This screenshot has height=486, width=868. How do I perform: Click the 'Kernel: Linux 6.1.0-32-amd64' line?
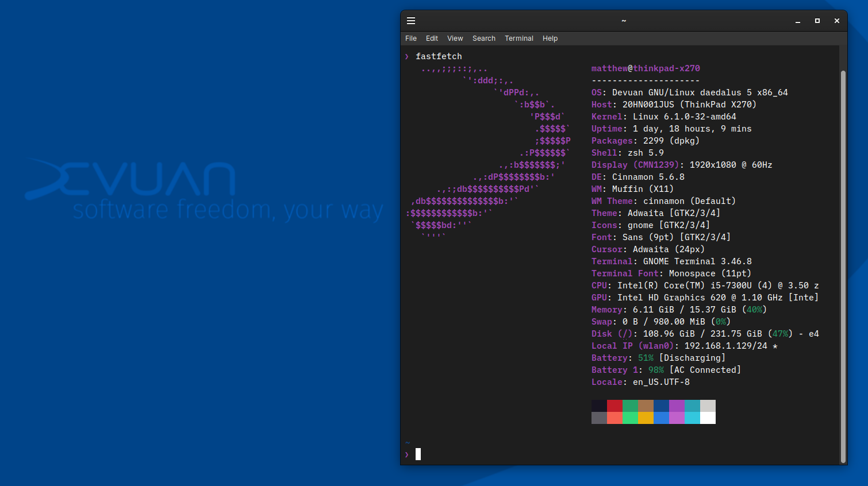pyautogui.click(x=664, y=117)
